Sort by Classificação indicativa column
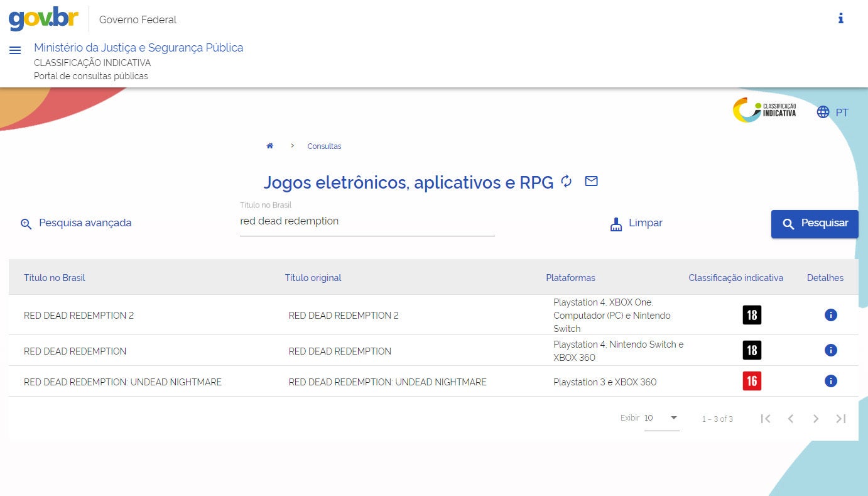868x496 pixels. point(736,278)
